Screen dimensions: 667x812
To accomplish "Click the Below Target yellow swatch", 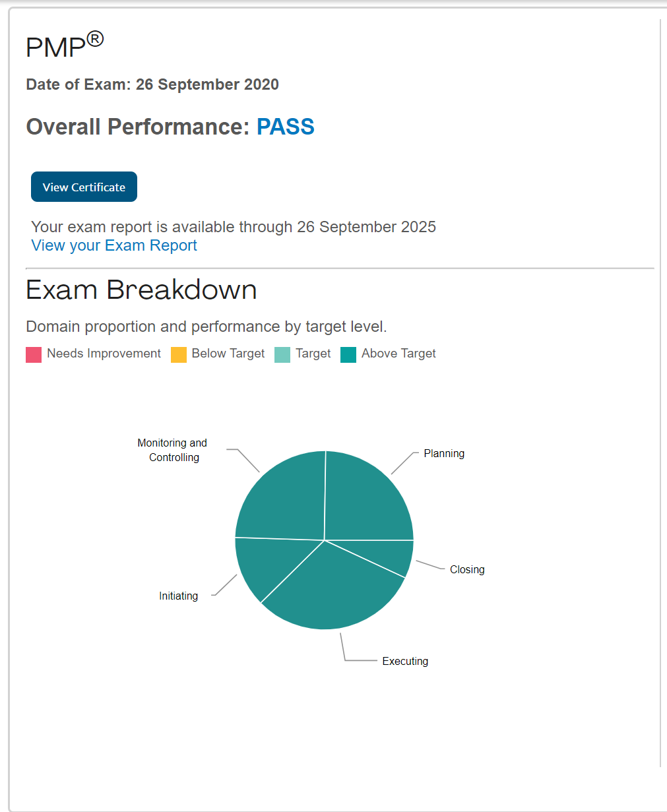I will point(179,355).
